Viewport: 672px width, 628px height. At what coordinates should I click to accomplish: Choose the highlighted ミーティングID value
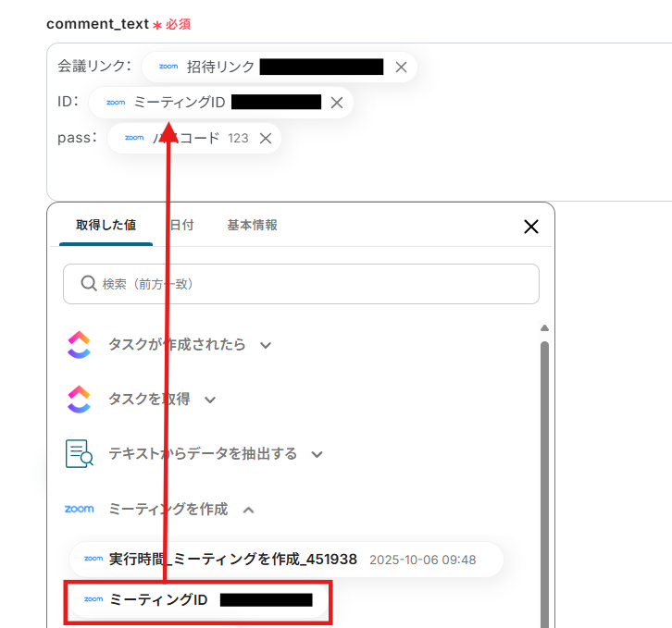click(198, 599)
